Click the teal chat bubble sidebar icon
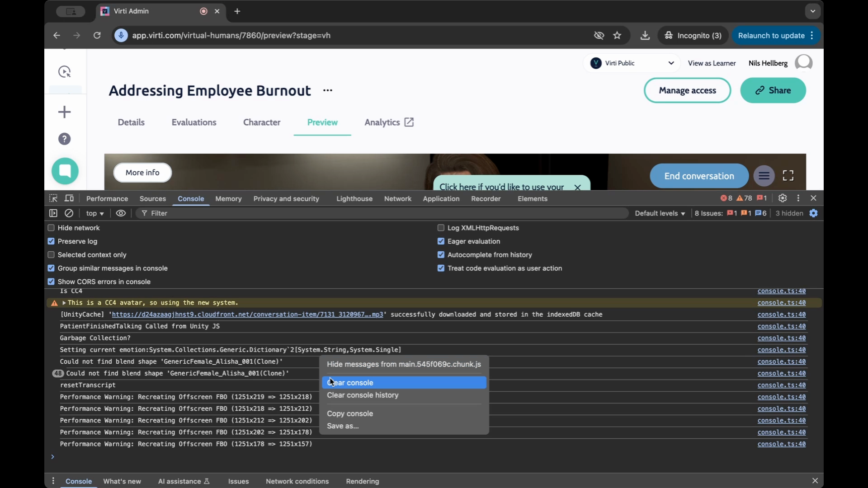The image size is (868, 488). pos(65,171)
